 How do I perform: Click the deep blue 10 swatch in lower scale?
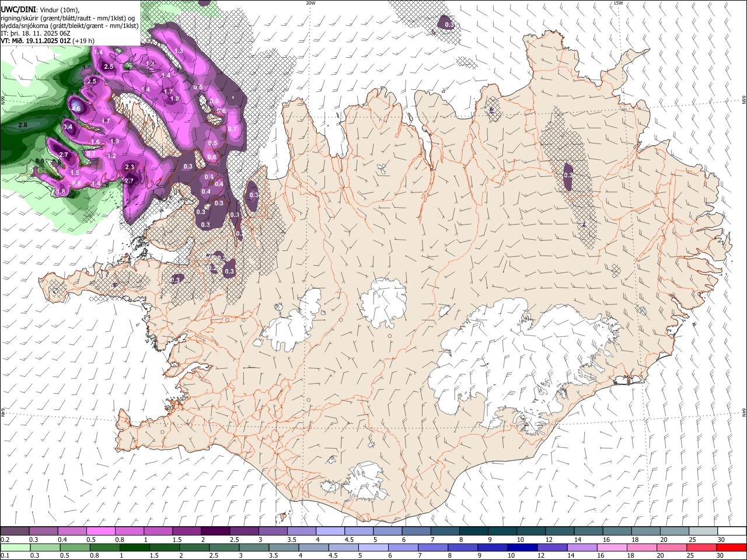[x=522, y=547]
